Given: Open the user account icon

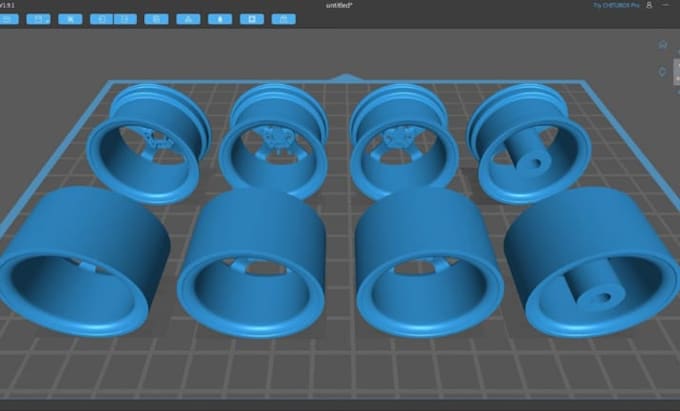Looking at the screenshot, I should point(649,5).
